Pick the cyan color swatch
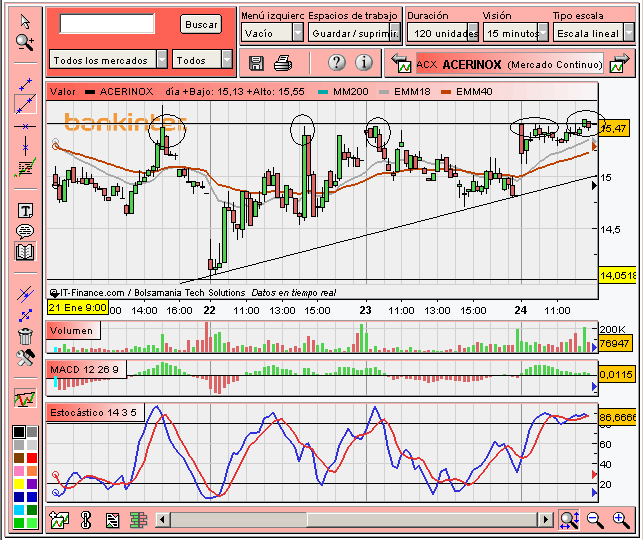 [x=19, y=510]
